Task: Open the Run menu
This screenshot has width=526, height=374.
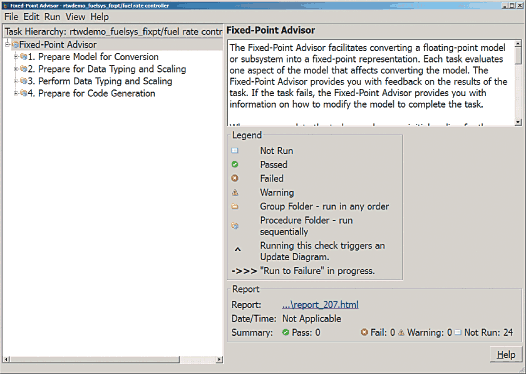Action: click(52, 17)
